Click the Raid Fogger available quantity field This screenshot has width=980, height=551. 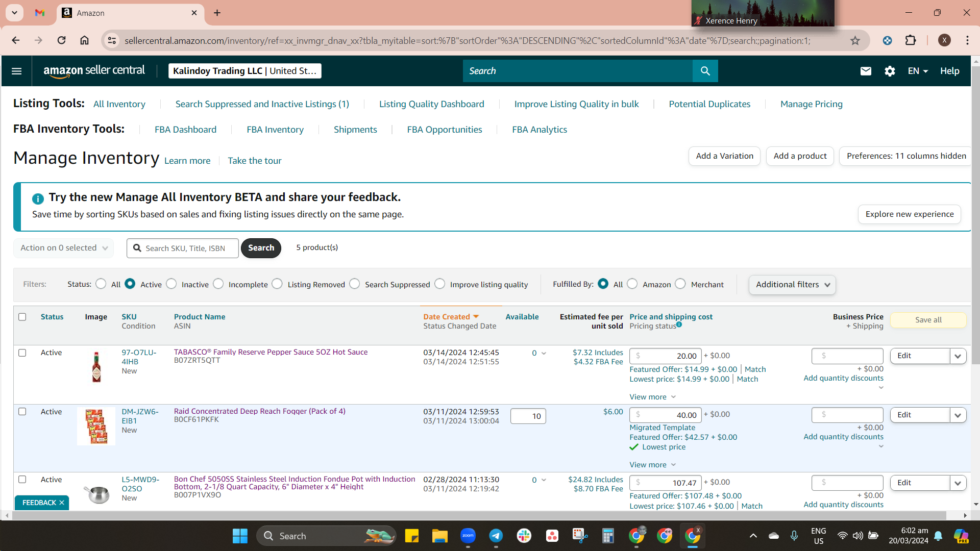coord(528,416)
